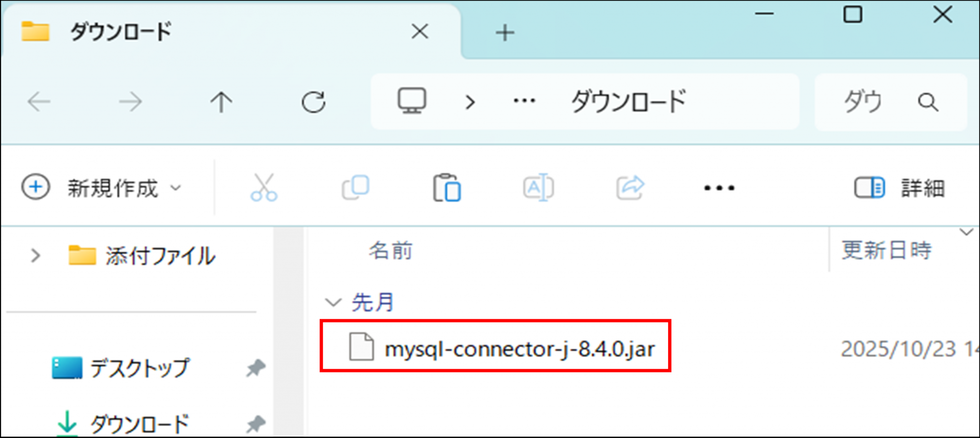
Task: Collapse the 先月 file group
Action: point(333,302)
